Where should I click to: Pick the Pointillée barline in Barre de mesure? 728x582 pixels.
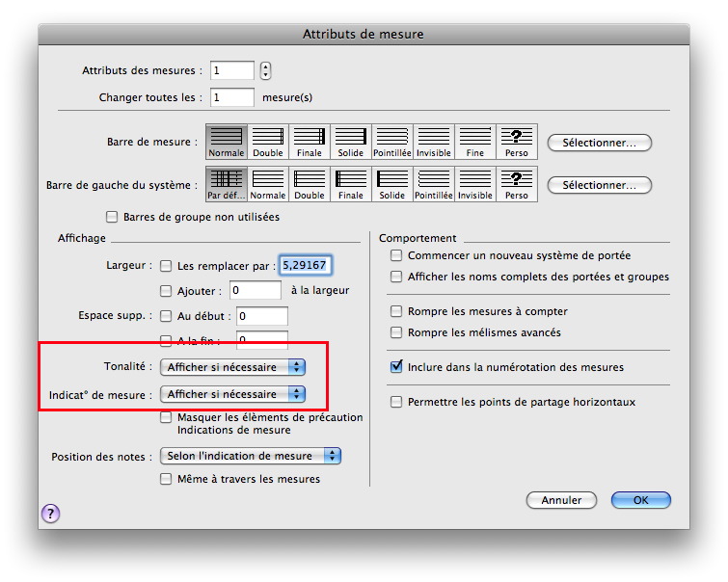tap(392, 142)
